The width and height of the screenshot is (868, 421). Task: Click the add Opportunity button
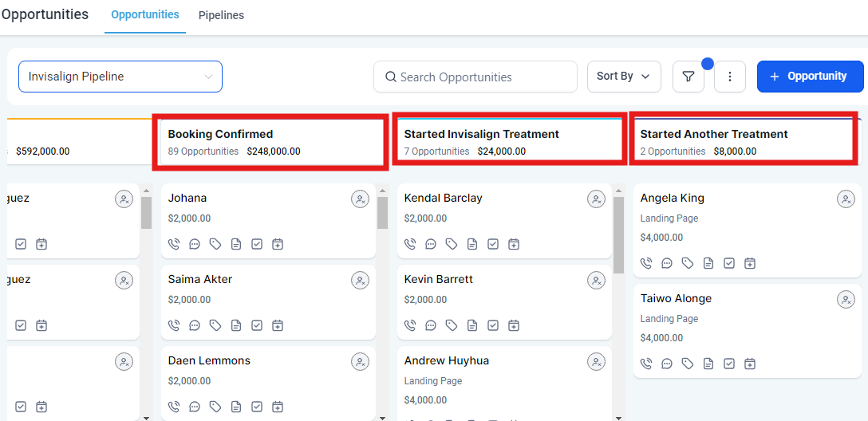click(x=810, y=77)
